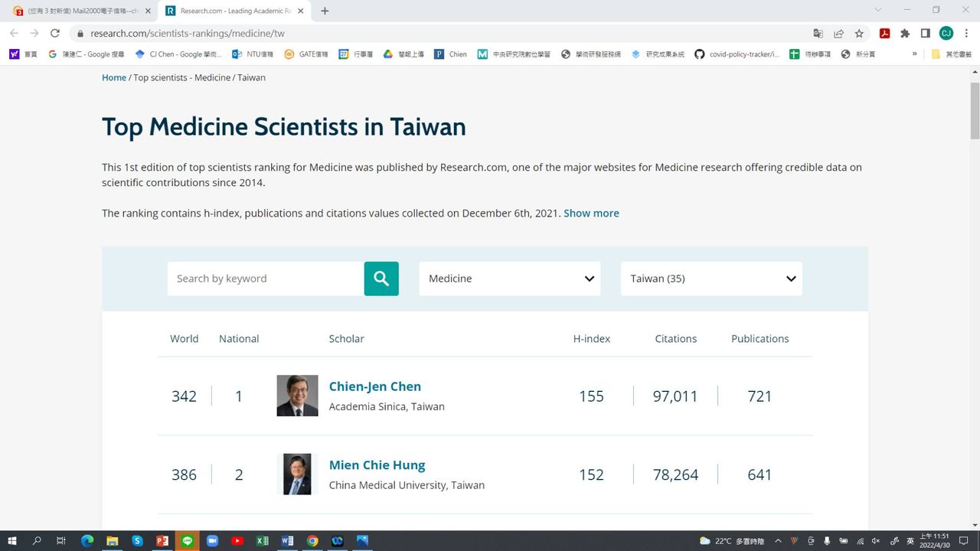
Task: Open the Taiwan (35) country dropdown
Action: coord(711,279)
